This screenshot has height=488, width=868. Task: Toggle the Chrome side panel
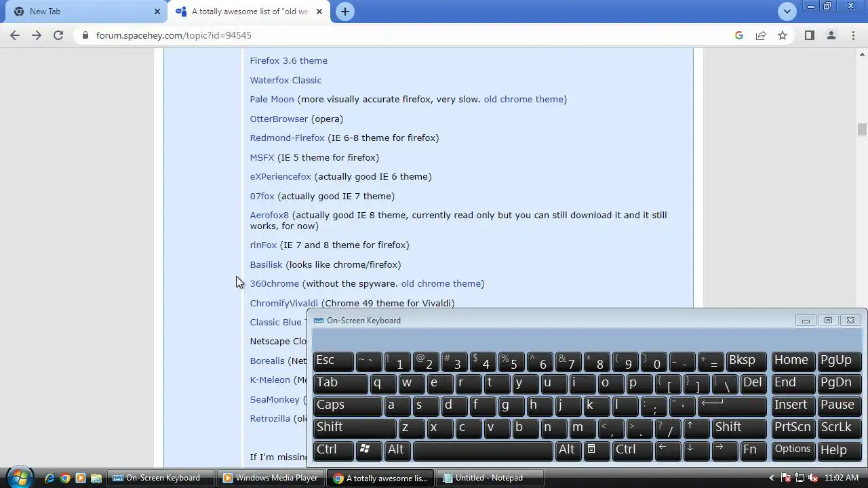(x=809, y=35)
